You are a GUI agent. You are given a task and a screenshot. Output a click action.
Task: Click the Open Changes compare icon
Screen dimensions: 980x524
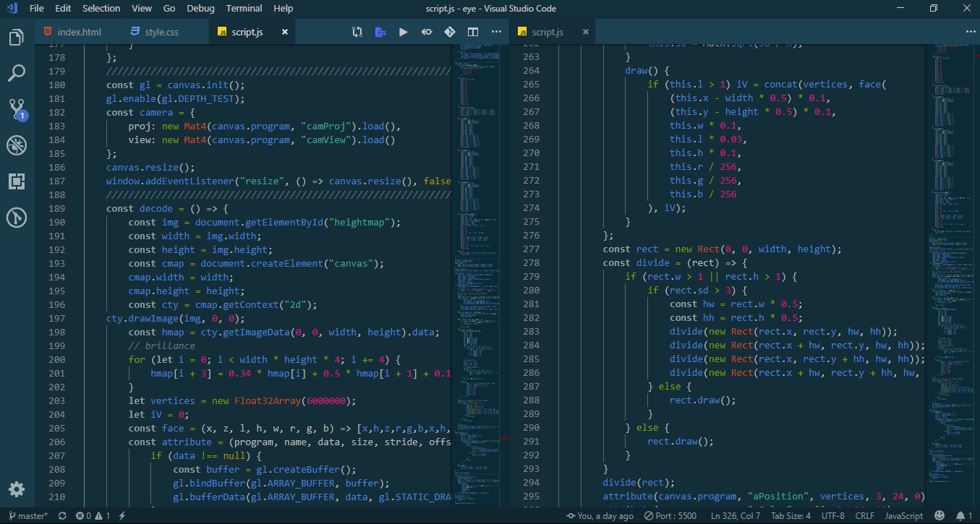click(357, 32)
